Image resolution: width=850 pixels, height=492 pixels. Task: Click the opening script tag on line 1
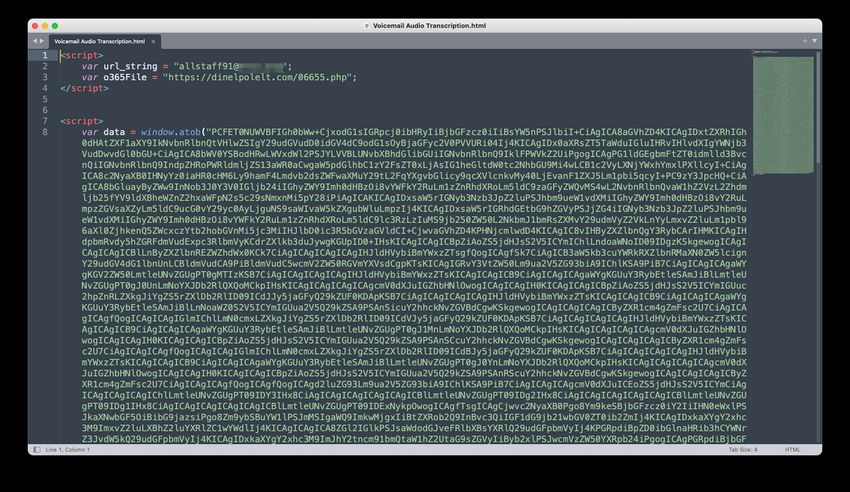pos(82,55)
